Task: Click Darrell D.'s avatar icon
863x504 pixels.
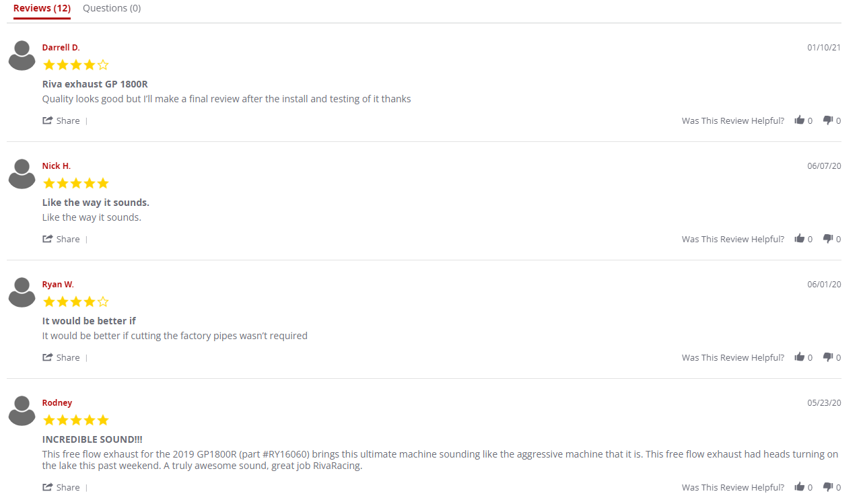Action: click(22, 55)
